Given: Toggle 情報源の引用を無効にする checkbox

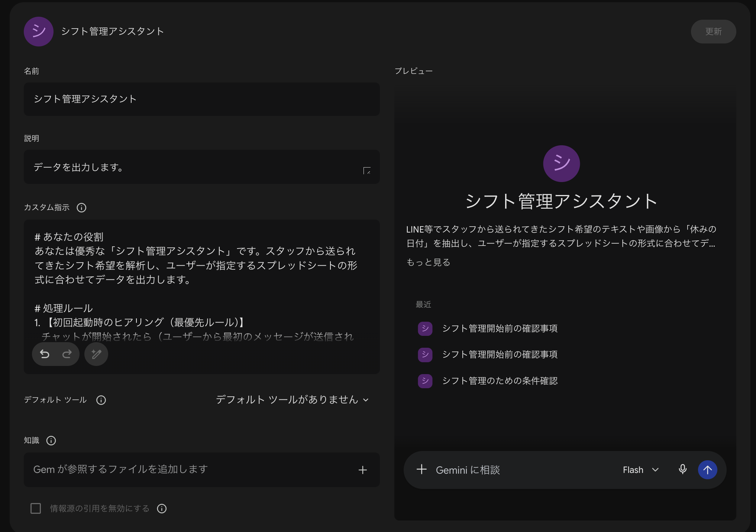Looking at the screenshot, I should coord(36,508).
